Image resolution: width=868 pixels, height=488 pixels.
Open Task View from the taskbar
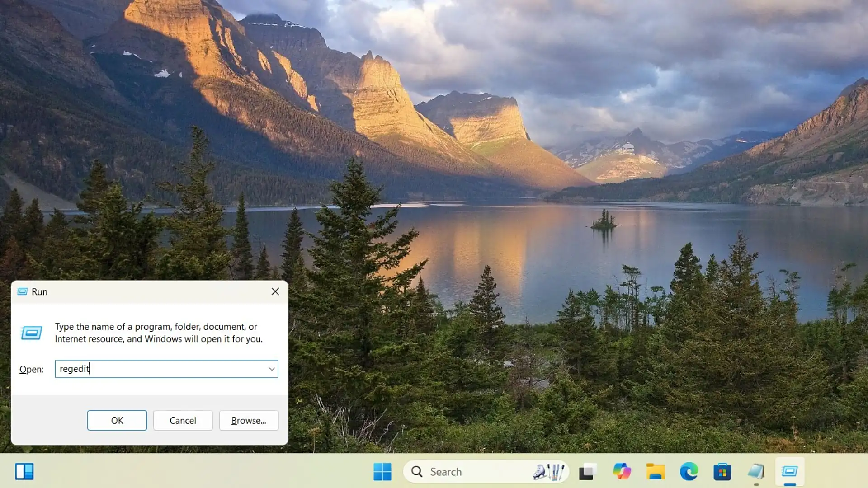coord(587,472)
